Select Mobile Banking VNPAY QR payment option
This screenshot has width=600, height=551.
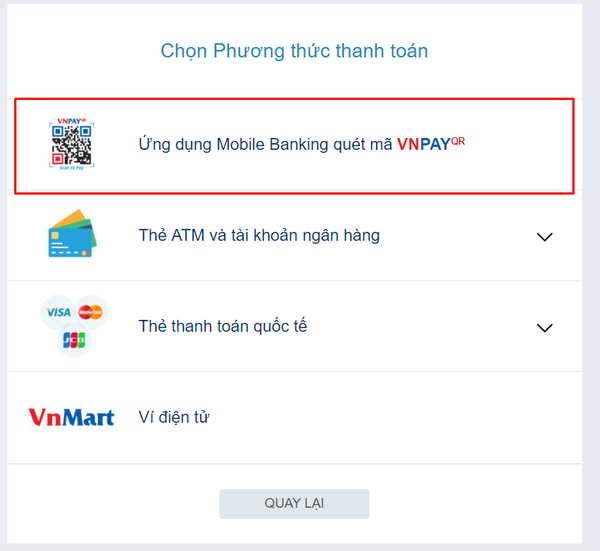[294, 146]
